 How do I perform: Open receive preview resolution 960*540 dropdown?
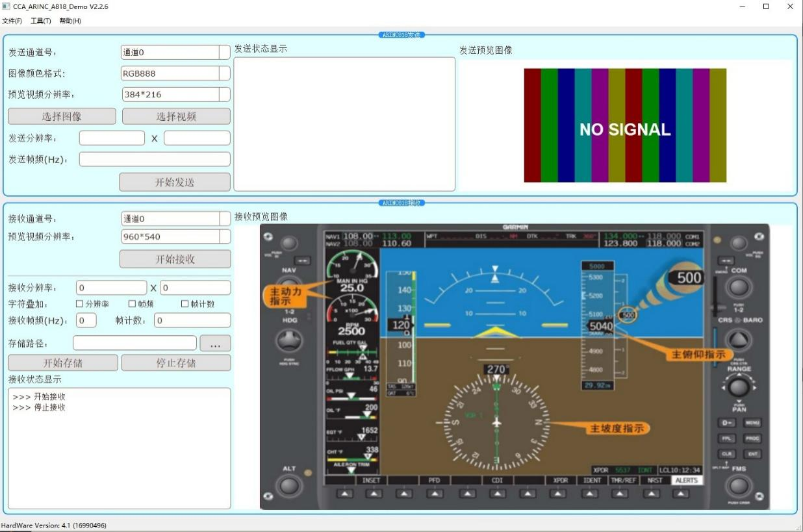(225, 236)
